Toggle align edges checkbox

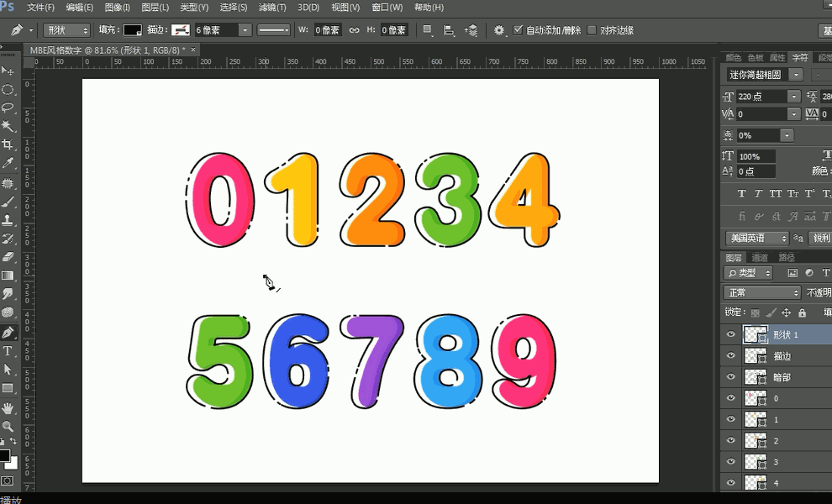coord(592,30)
